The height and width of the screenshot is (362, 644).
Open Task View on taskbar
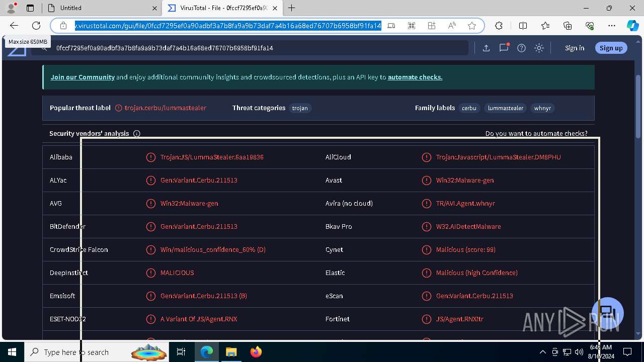pos(181,352)
